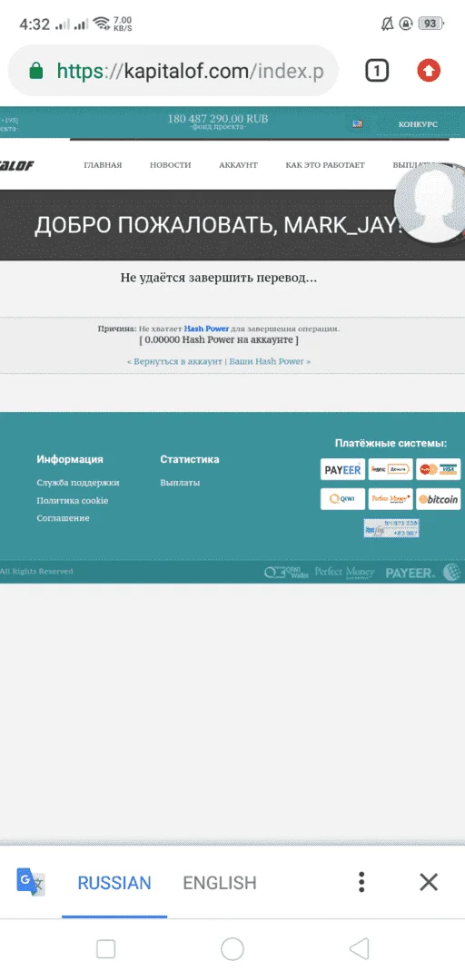Click the Статистика footer heading

[x=190, y=459]
